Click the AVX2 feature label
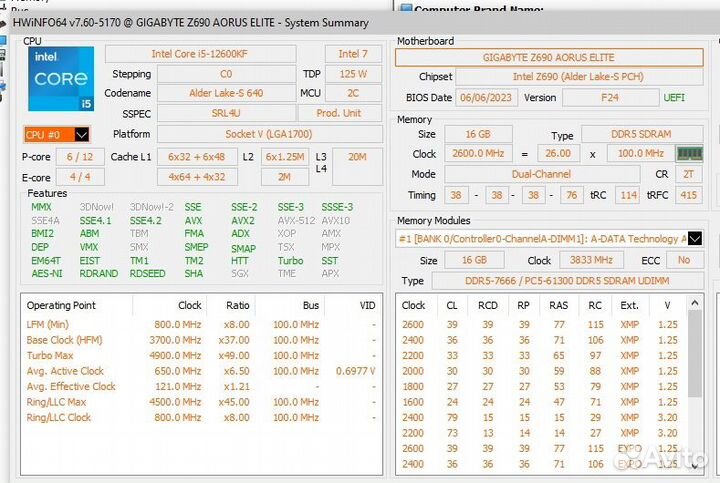Screen dimensions: 720x483 [243, 220]
